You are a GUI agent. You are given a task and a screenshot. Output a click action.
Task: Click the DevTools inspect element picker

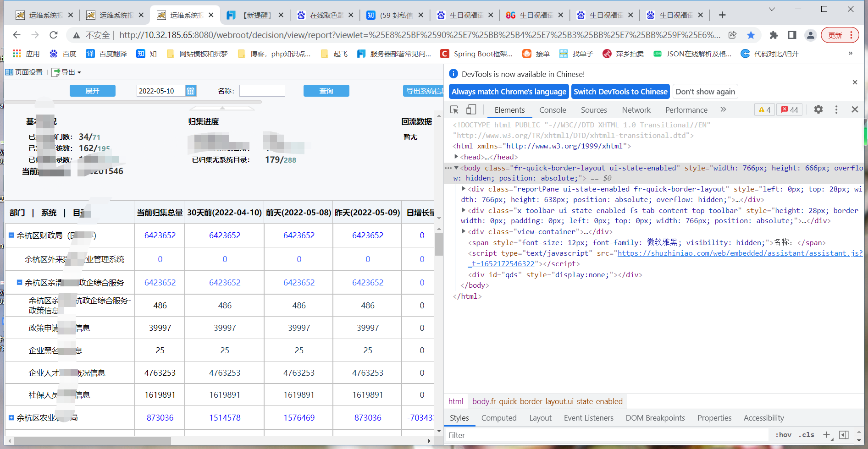(x=454, y=110)
